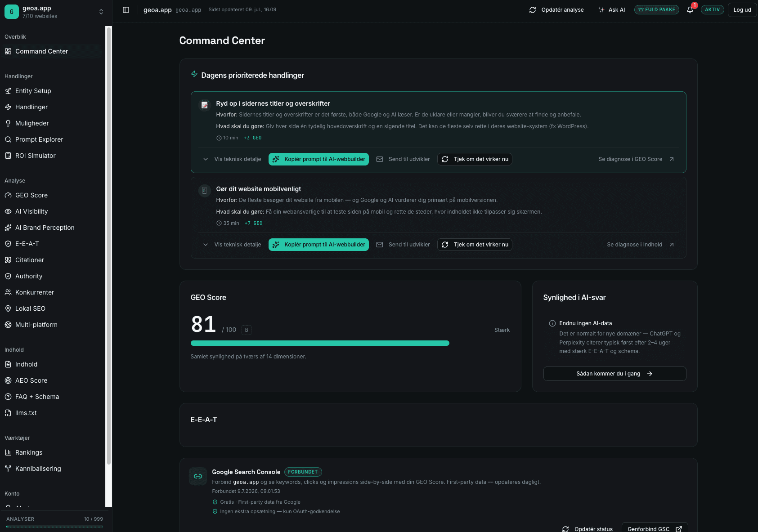Click the Rankings bar chart icon
758x532 pixels.
tap(8, 452)
